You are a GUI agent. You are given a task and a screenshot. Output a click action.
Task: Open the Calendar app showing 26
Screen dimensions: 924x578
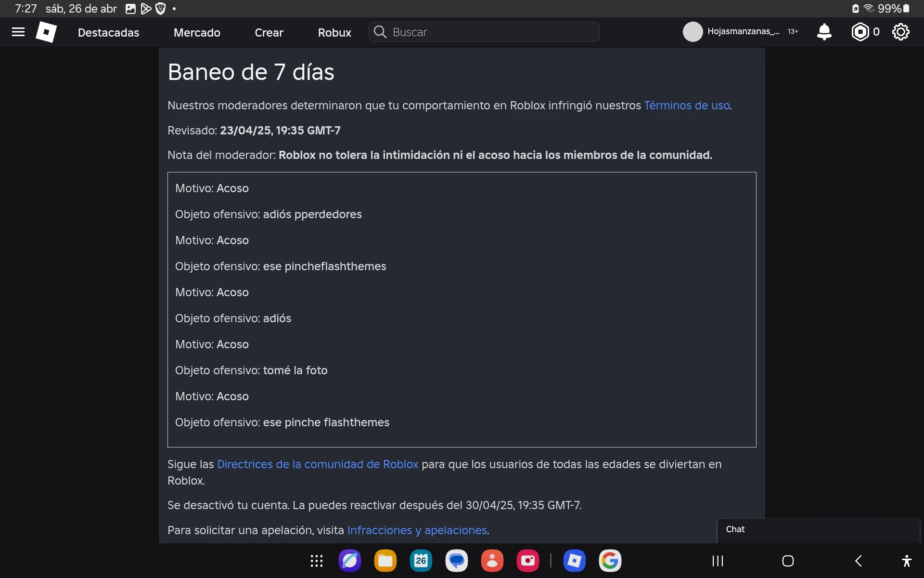(421, 561)
